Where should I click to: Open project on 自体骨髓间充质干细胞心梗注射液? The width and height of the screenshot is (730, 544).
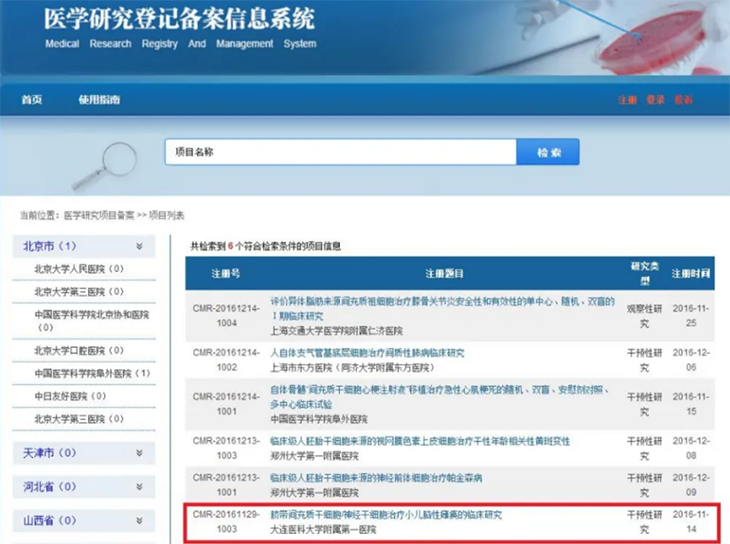pyautogui.click(x=440, y=397)
